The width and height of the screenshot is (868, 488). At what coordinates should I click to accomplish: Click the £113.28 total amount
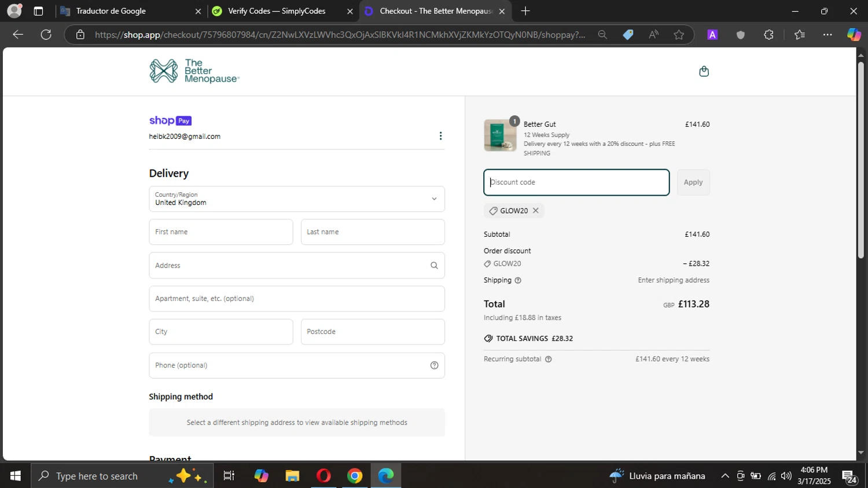coord(693,304)
